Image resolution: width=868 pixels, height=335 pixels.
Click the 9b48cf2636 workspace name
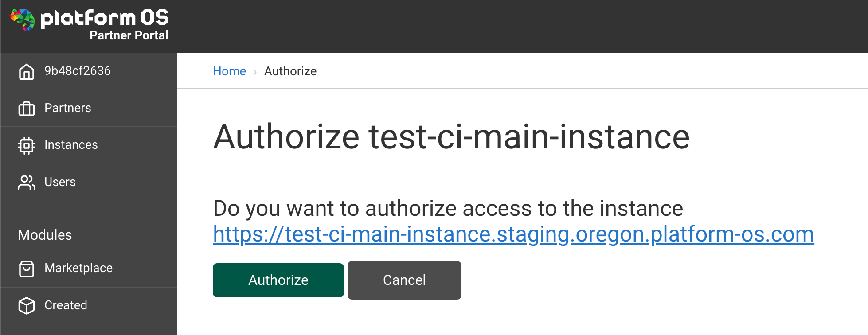(77, 71)
